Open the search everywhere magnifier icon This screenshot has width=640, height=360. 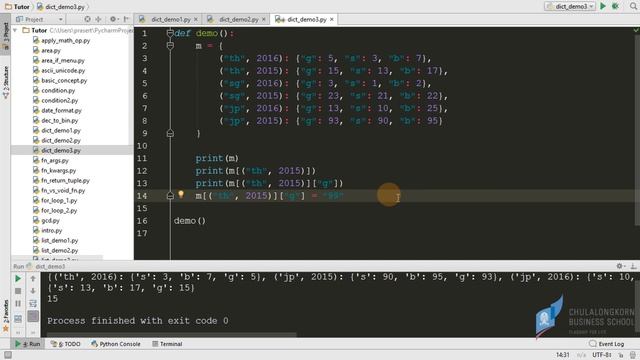634,6
